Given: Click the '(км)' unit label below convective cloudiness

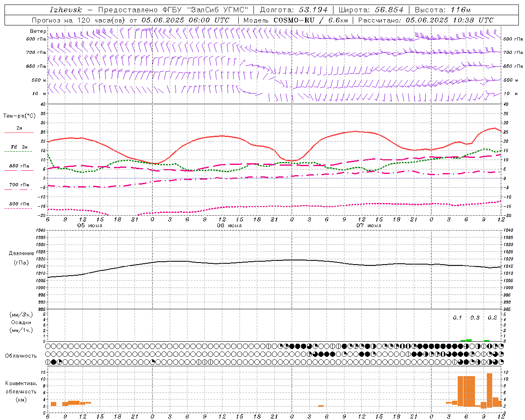Looking at the screenshot, I should 21,399.
